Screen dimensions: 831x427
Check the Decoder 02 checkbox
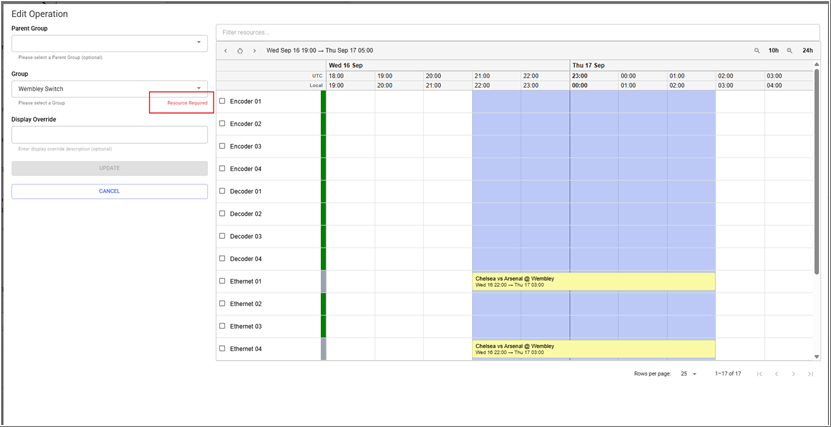tap(222, 214)
